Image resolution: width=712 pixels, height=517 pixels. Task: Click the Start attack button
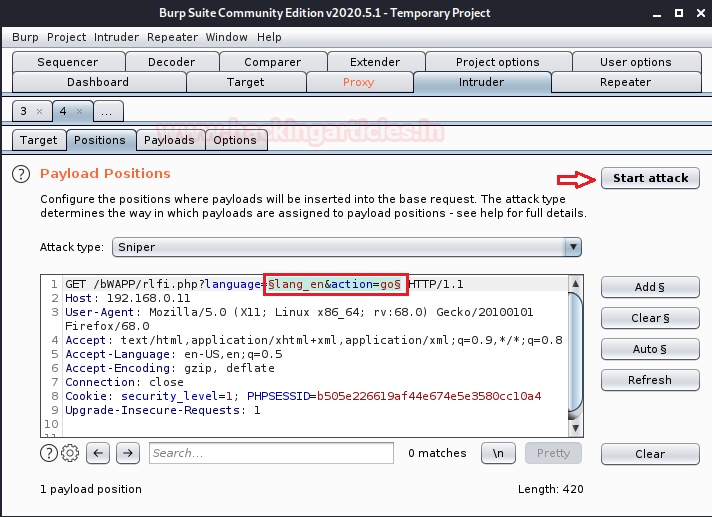pos(650,178)
